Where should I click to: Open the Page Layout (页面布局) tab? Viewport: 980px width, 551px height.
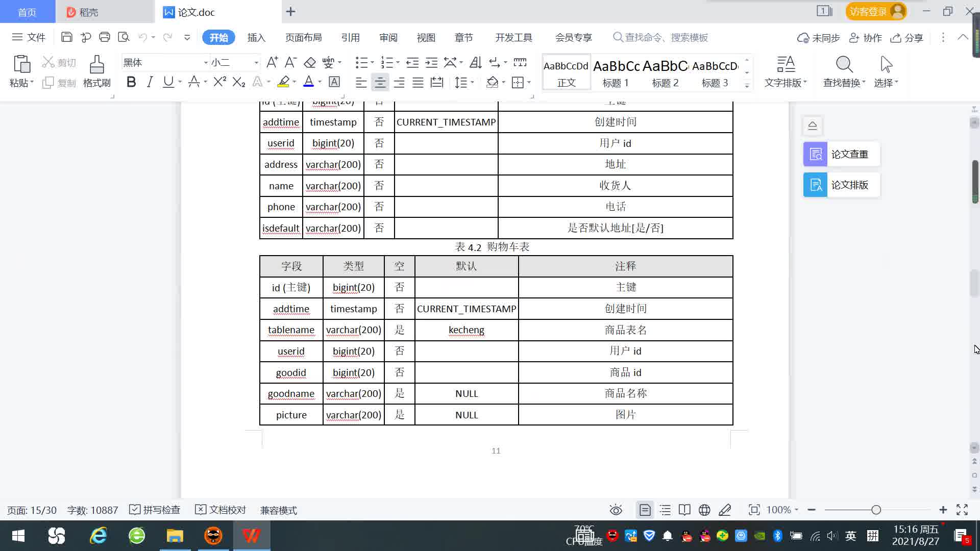pos(303,37)
